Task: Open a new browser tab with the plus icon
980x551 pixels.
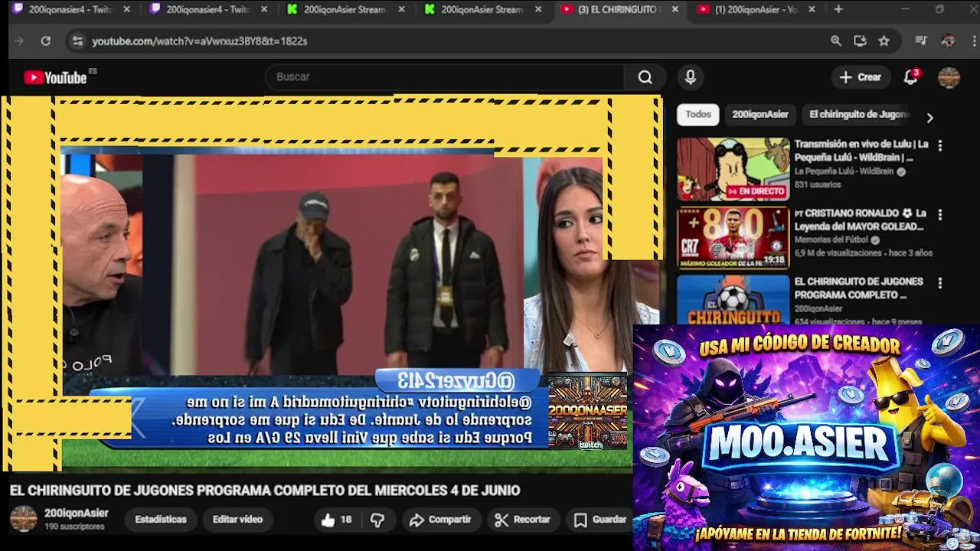Action: [x=838, y=9]
